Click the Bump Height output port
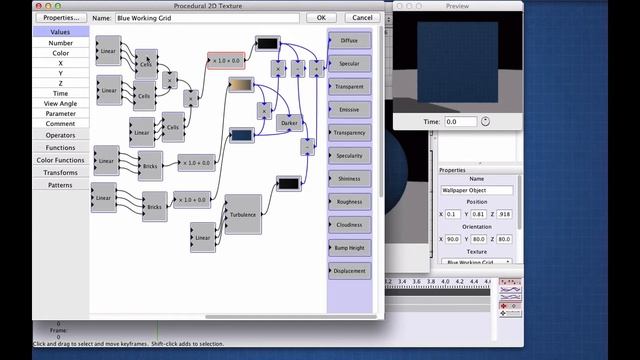 (x=350, y=248)
